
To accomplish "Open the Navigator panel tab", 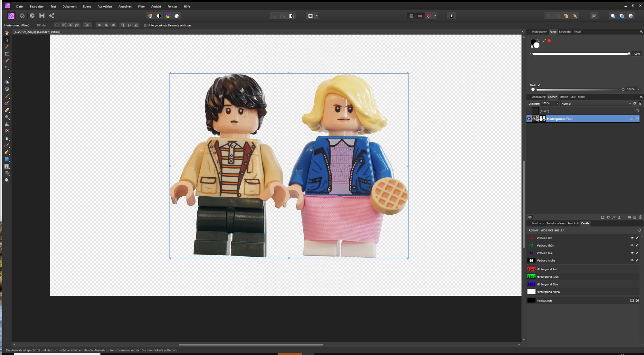I will coord(538,223).
